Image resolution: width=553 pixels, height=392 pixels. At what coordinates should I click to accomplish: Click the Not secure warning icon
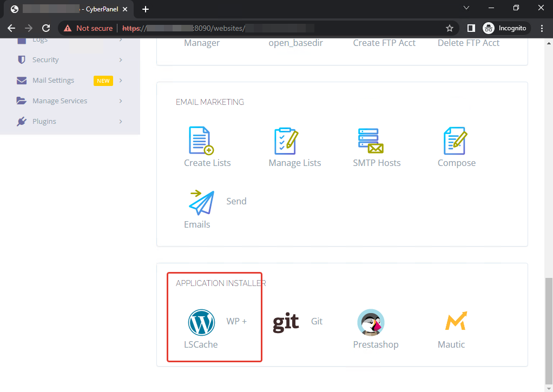(67, 28)
